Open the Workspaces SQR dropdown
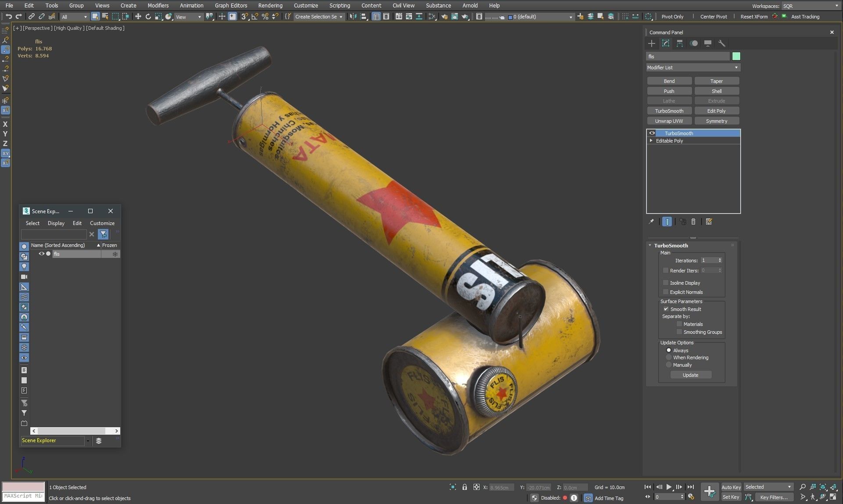 point(810,6)
